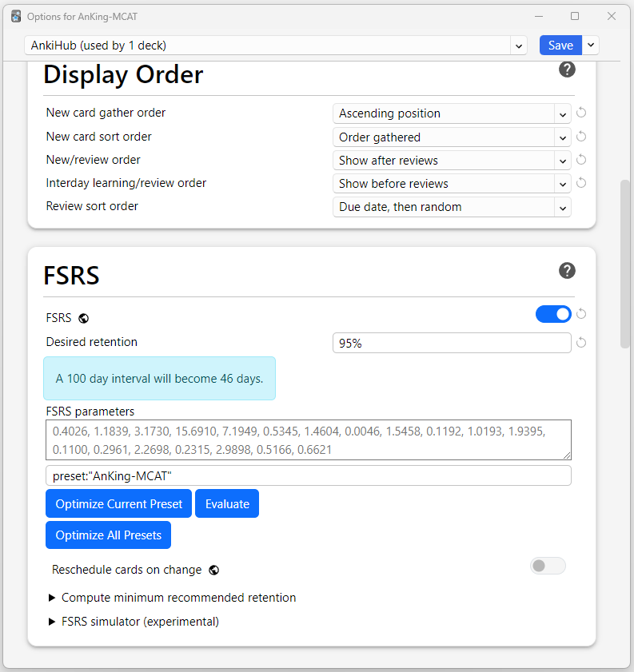Reset Interday learning/review order to default
This screenshot has height=672, width=634.
click(x=581, y=183)
